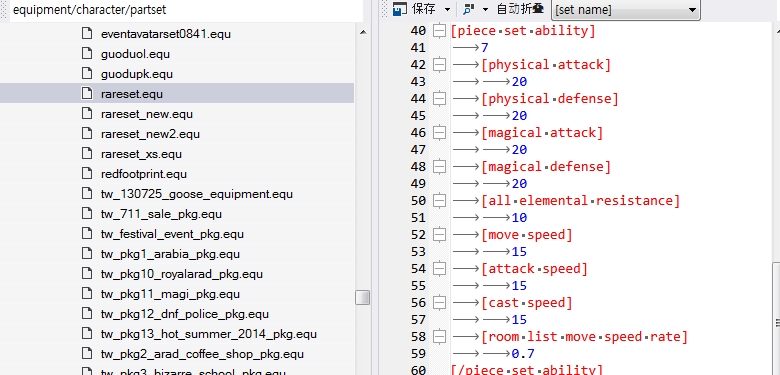Select rareset_new2.equ file name

coord(150,134)
